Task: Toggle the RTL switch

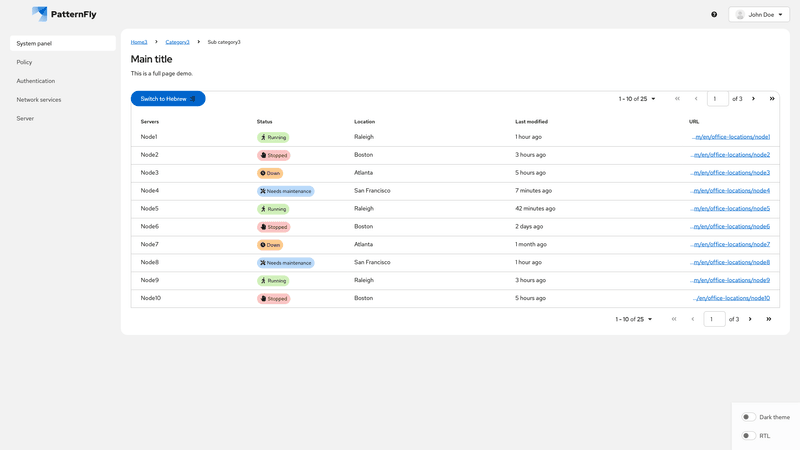Action: click(748, 436)
